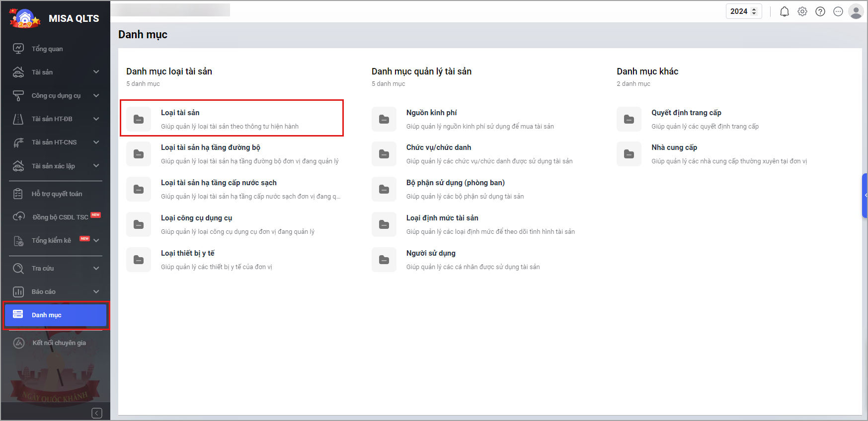Click description 'Giúp quản lý các thiết bị y tế của đơn vị'

217,267
